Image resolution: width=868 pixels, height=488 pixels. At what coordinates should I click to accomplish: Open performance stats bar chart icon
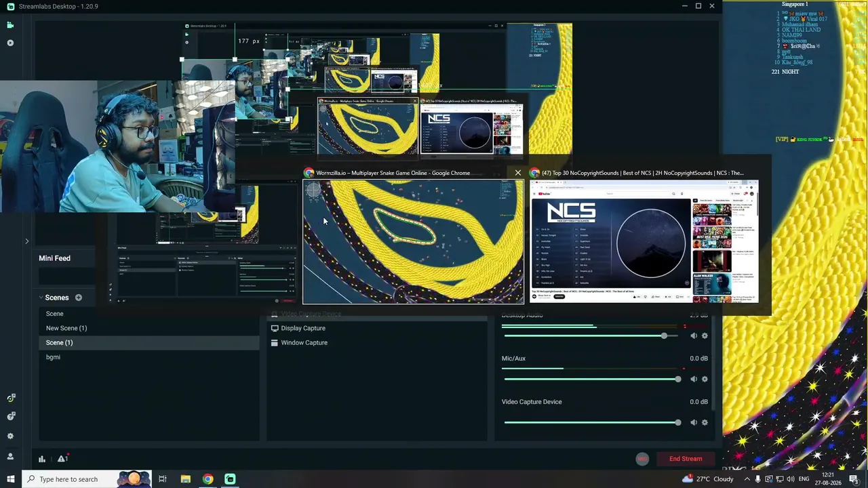pos(42,459)
